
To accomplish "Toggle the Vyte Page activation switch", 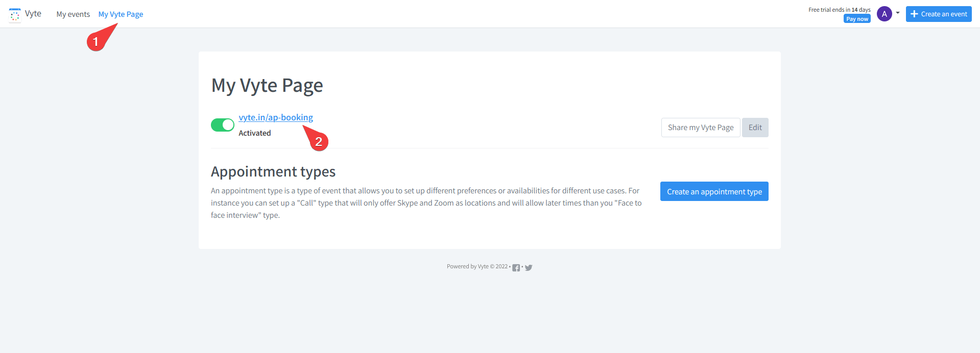I will (223, 125).
